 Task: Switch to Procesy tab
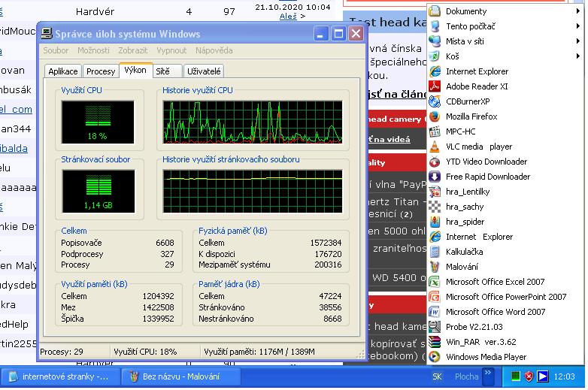point(101,71)
